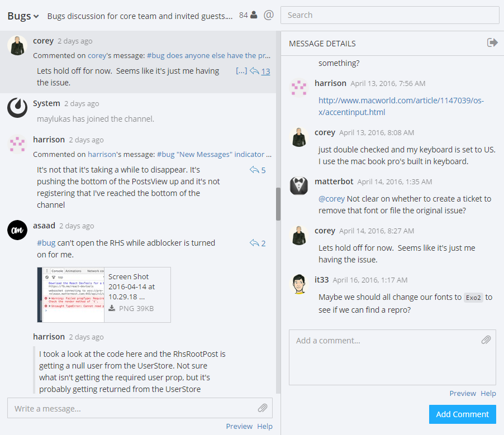The height and width of the screenshot is (435, 504).
Task: Click harrison's avatar in the center channel
Action: (17, 144)
